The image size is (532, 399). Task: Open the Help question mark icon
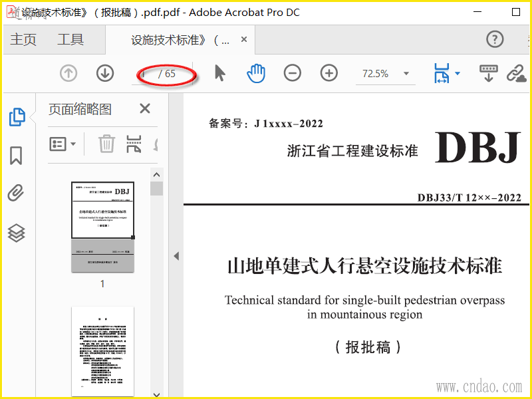[495, 39]
